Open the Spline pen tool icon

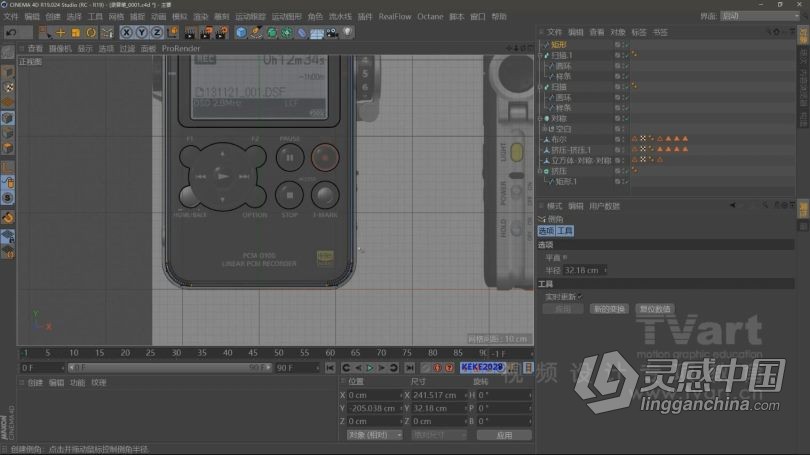point(256,33)
